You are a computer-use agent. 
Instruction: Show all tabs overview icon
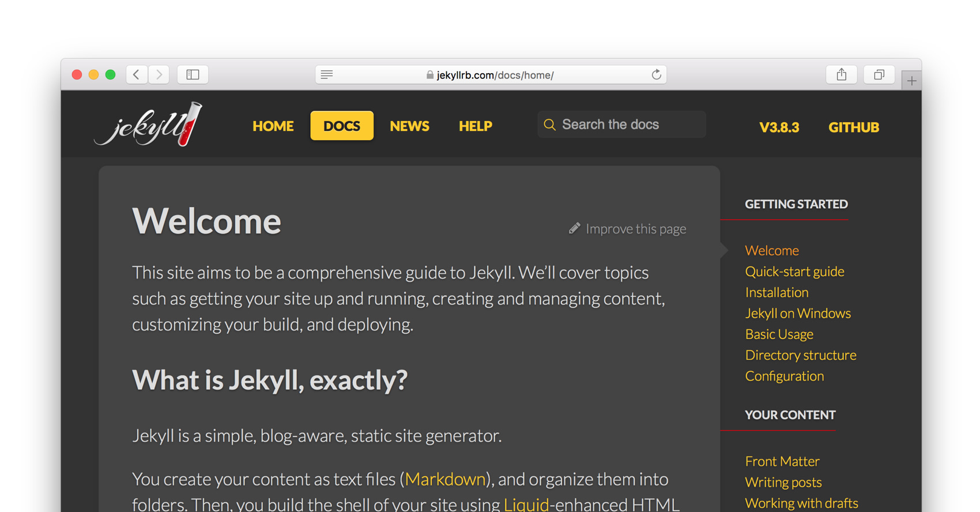click(879, 74)
